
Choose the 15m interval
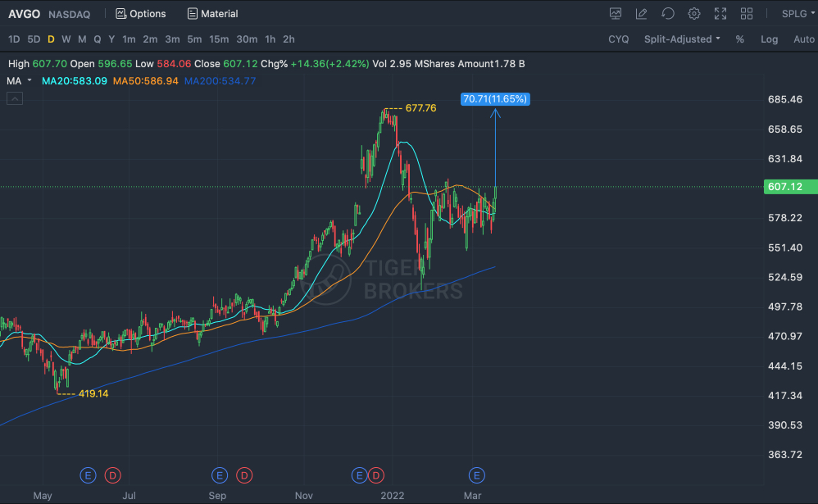219,39
